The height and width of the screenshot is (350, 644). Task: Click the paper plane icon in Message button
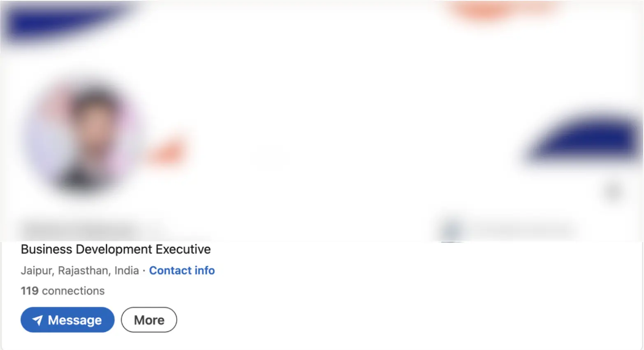37,320
